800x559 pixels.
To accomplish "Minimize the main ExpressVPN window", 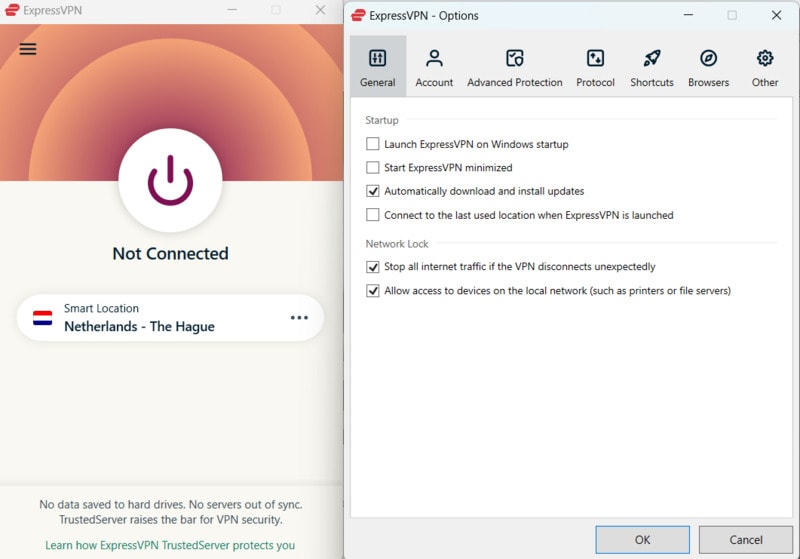I will point(232,10).
